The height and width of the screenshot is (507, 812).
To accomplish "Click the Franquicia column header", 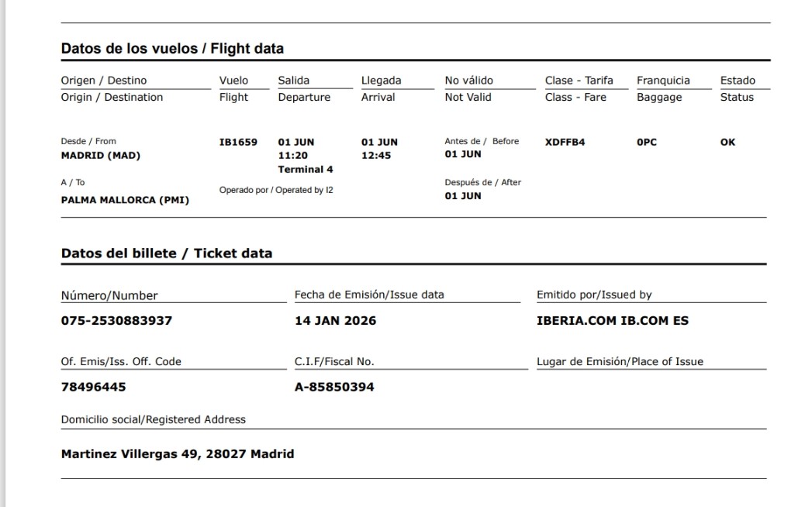I will pyautogui.click(x=663, y=80).
